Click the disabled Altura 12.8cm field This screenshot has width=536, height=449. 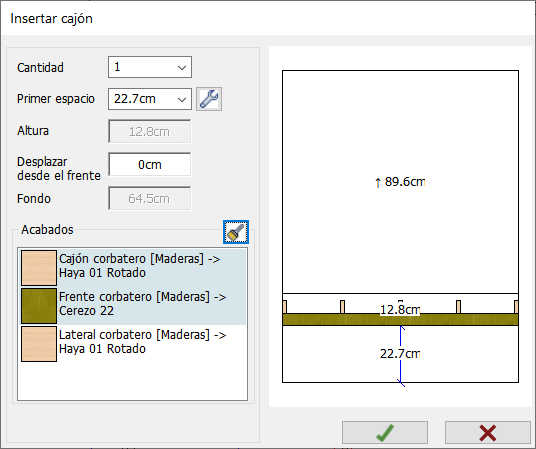coord(150,131)
